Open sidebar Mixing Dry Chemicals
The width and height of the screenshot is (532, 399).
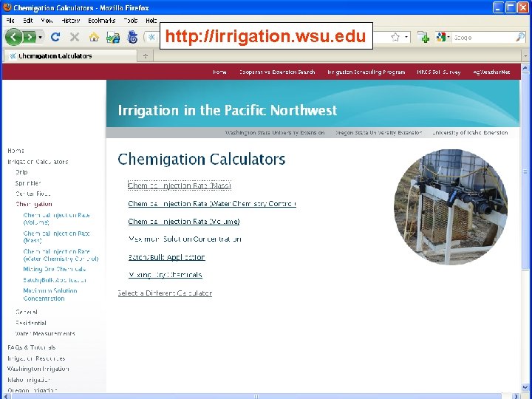(54, 269)
